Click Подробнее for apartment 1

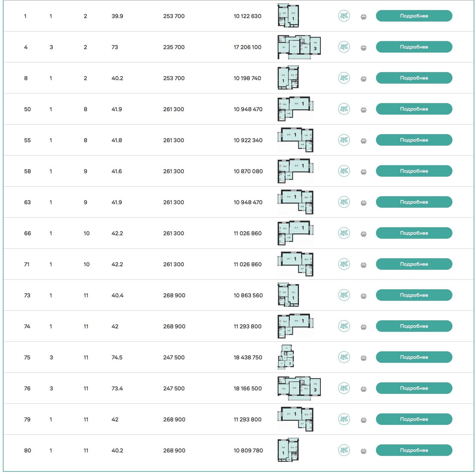click(x=414, y=16)
